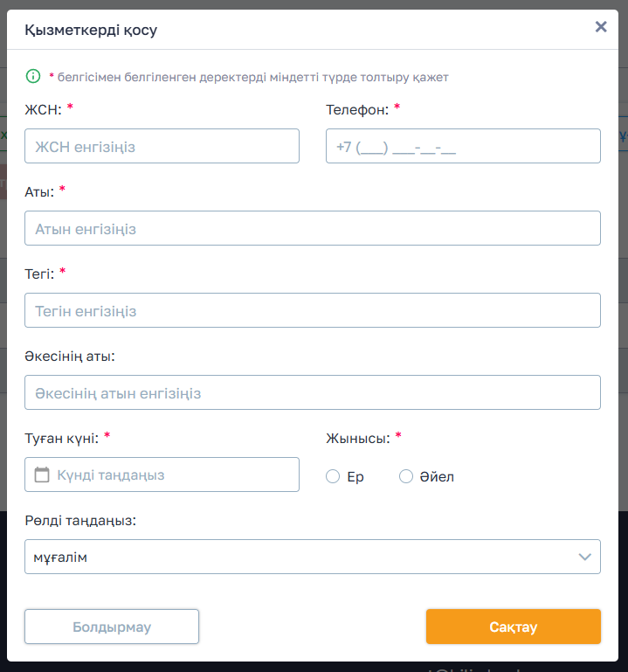Screen dimensions: 628x672
Task: Focus the Атын енгізіңіз name field
Action: click(313, 229)
